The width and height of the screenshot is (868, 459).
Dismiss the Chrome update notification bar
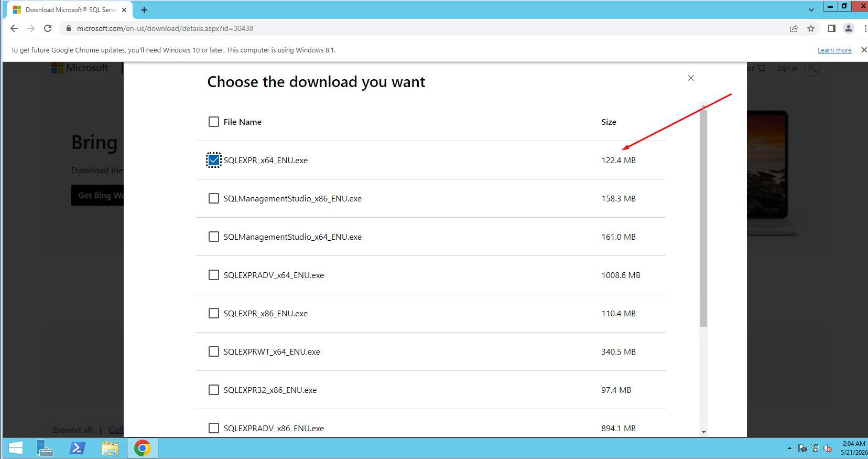point(864,50)
